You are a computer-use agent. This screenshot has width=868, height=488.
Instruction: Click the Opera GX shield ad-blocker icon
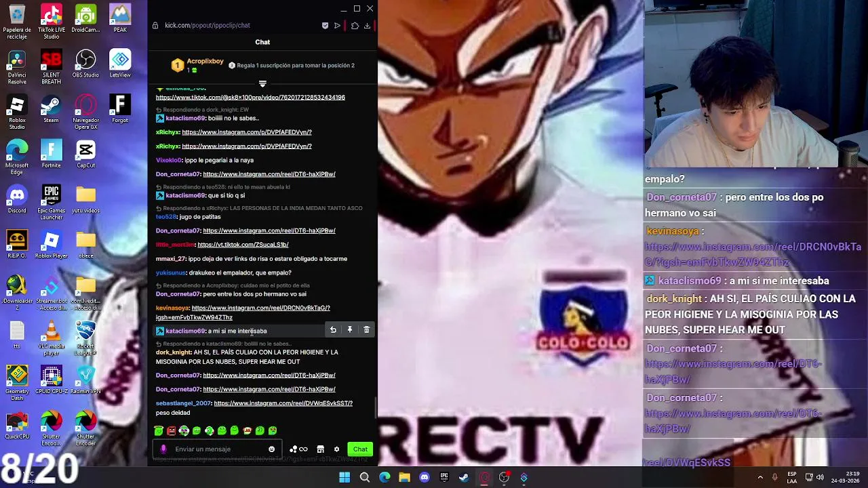coord(325,25)
